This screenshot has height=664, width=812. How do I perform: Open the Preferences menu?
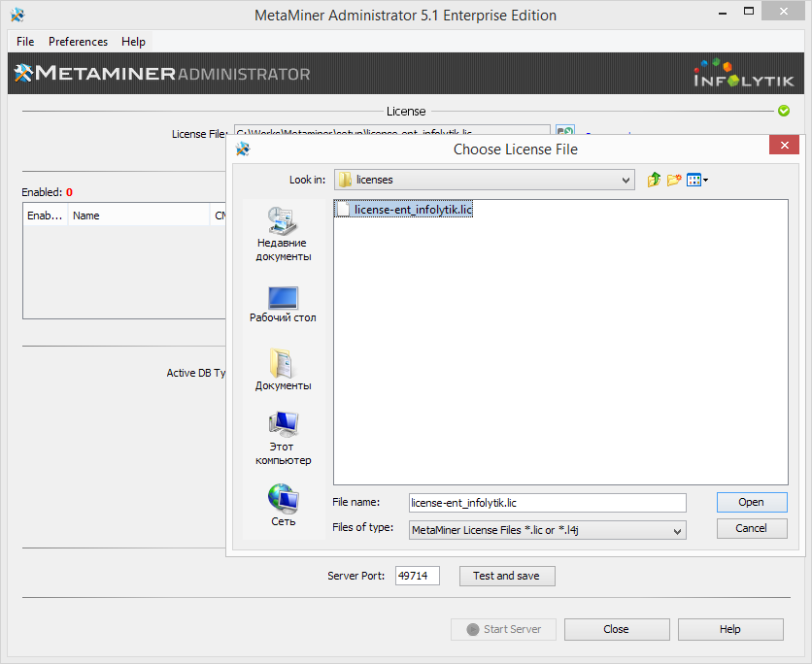pos(79,42)
